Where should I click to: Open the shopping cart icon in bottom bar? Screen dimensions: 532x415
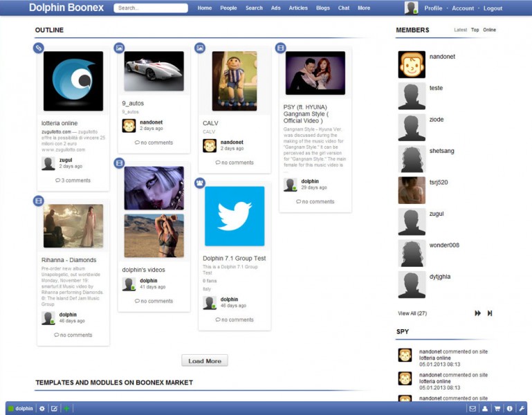tap(497, 409)
